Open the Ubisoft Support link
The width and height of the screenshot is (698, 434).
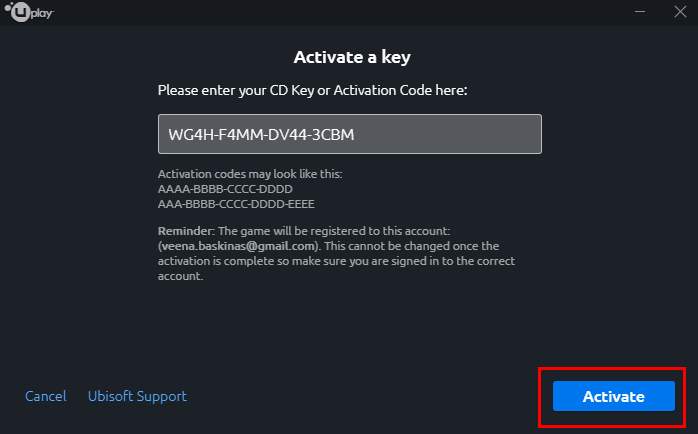coord(137,396)
